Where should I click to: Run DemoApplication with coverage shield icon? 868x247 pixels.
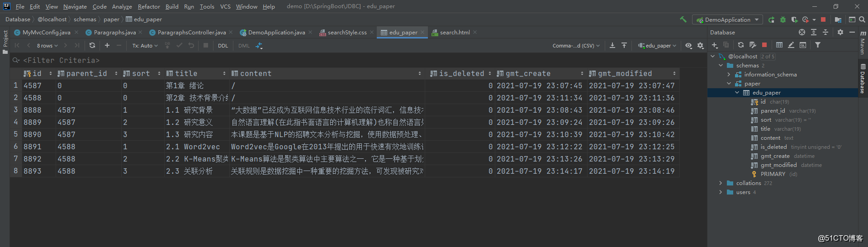pos(794,19)
